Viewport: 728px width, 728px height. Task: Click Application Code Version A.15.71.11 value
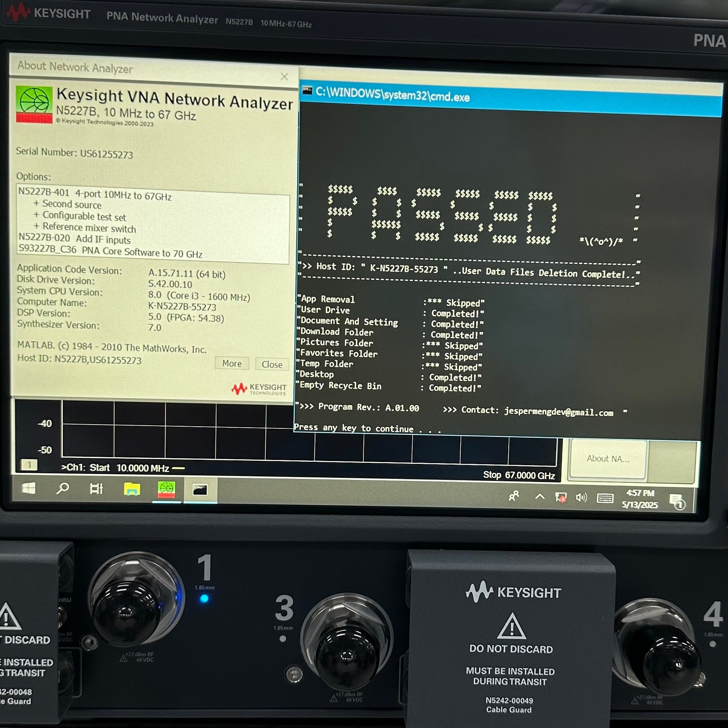point(187,274)
